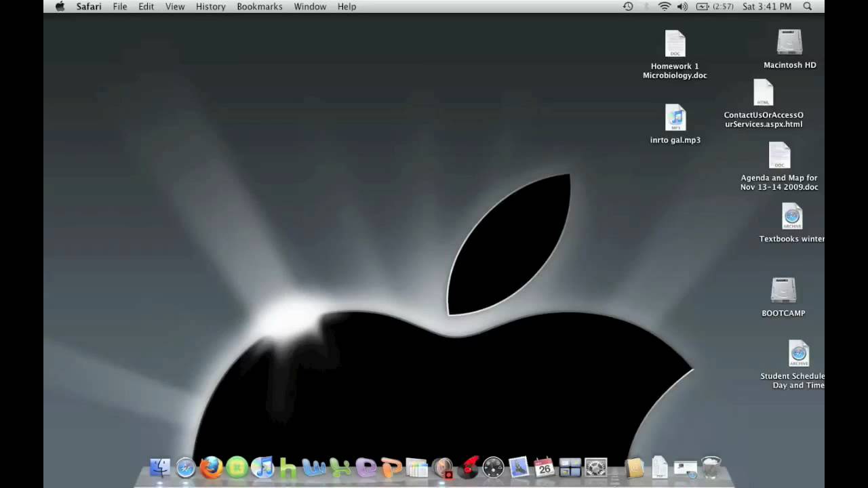Open PDF document stack in Dock
Image resolution: width=868 pixels, height=488 pixels.
click(x=660, y=468)
